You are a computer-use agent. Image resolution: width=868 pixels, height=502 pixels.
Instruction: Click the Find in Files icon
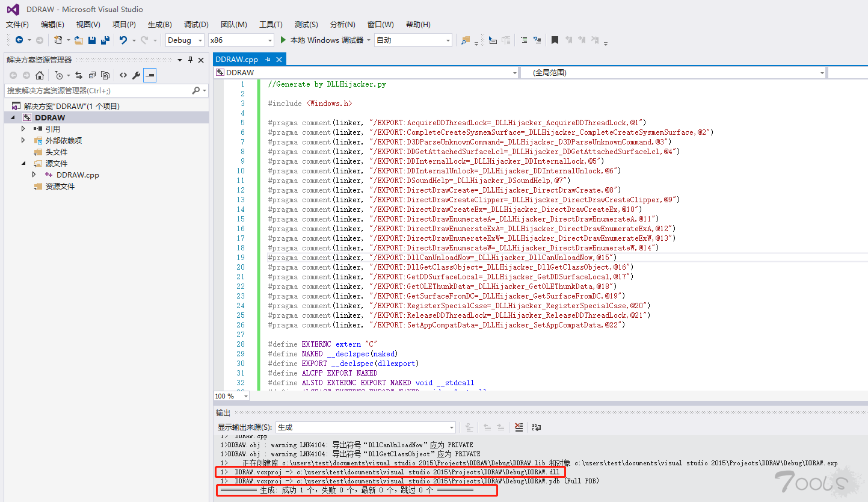(465, 40)
